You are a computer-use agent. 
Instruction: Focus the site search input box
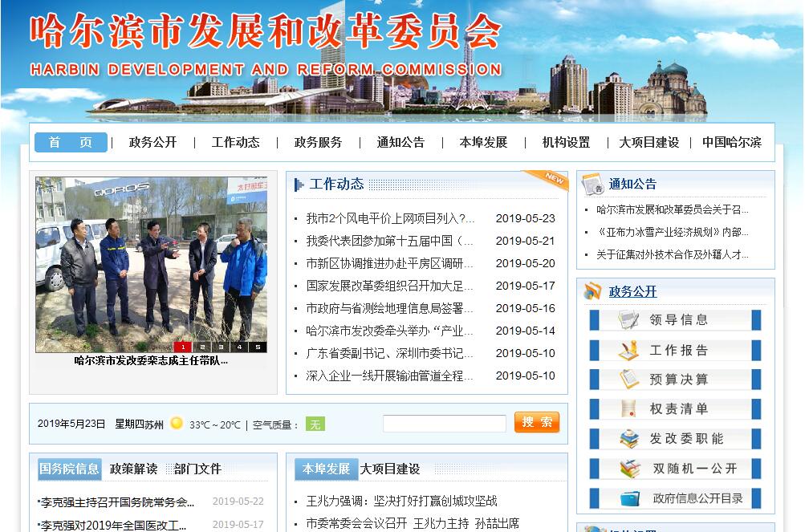click(445, 424)
